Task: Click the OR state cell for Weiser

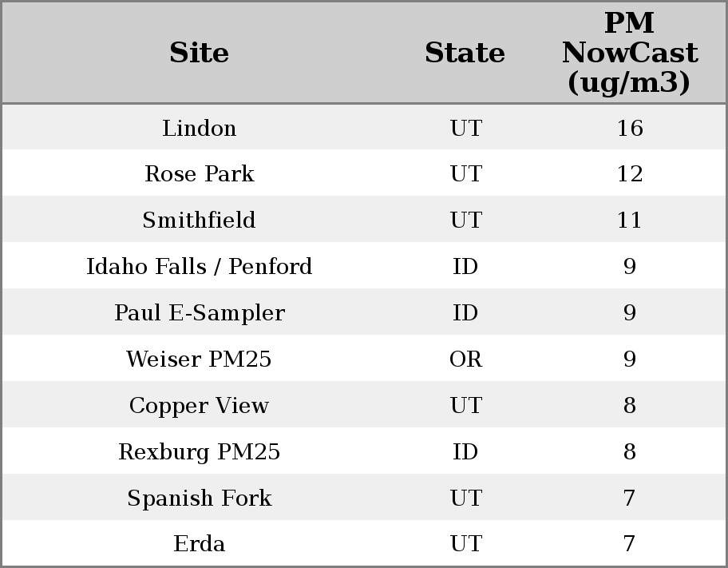Action: click(x=465, y=359)
